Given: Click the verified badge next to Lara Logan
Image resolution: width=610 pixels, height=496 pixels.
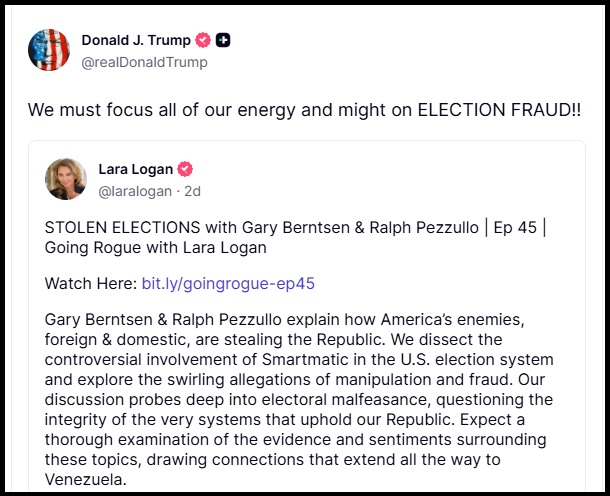Looking at the screenshot, I should coord(185,168).
